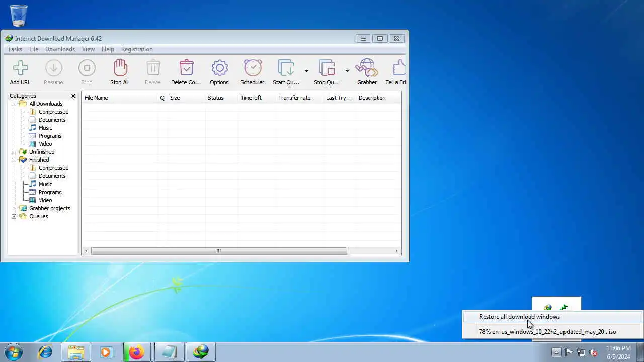The height and width of the screenshot is (362, 644).
Task: Select Compressed under Finished
Action: (53, 168)
